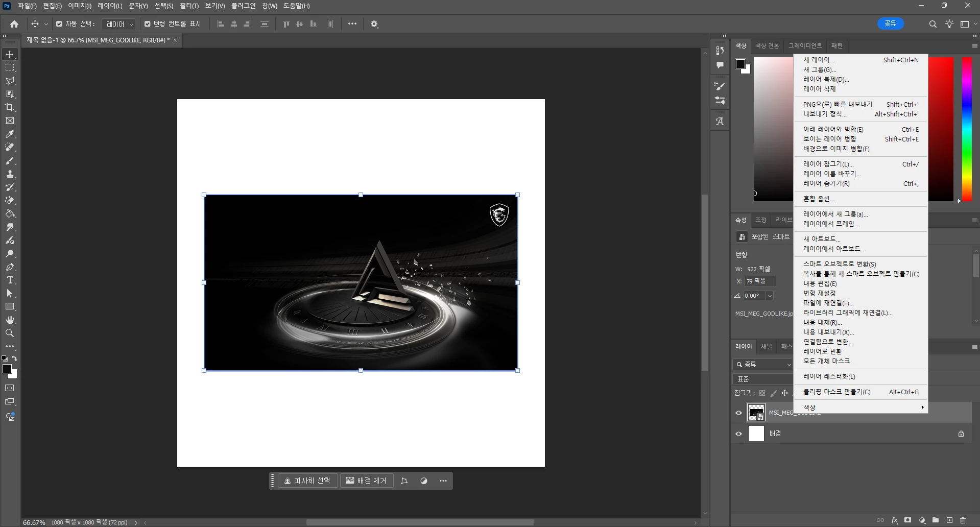Open the comments speech-bubble panel icon
The width and height of the screenshot is (980, 527).
click(x=720, y=65)
